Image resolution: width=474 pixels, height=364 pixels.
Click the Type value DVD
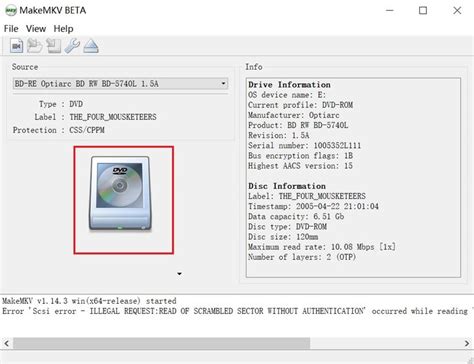[x=76, y=104]
